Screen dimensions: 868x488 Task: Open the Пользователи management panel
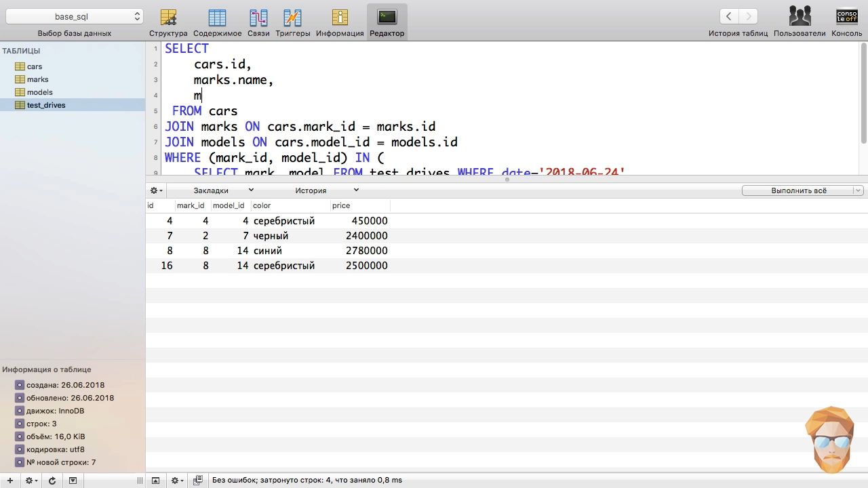(799, 19)
